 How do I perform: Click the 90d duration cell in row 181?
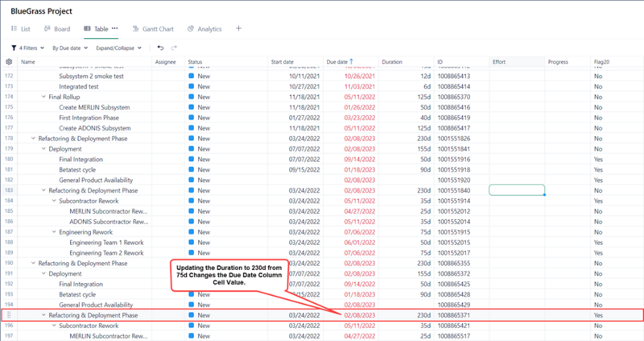pyautogui.click(x=426, y=169)
